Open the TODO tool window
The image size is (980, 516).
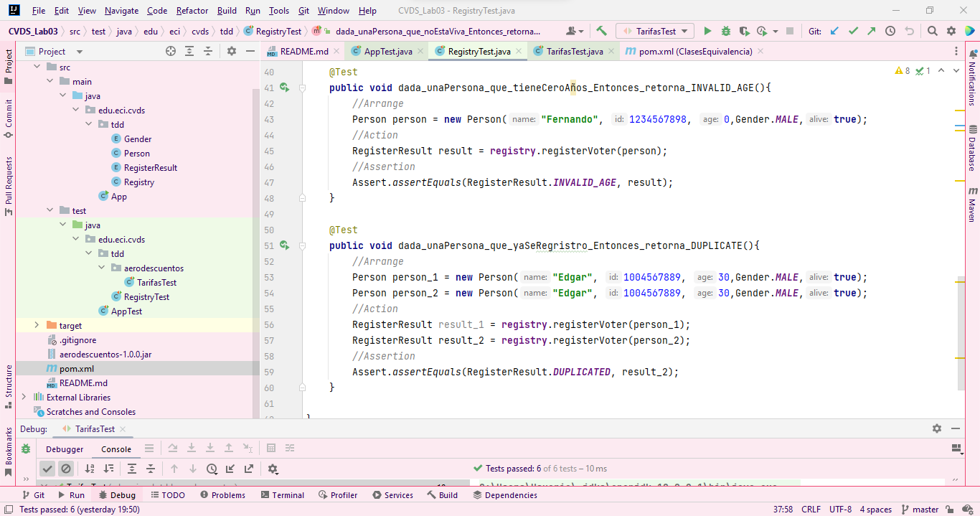pyautogui.click(x=167, y=495)
